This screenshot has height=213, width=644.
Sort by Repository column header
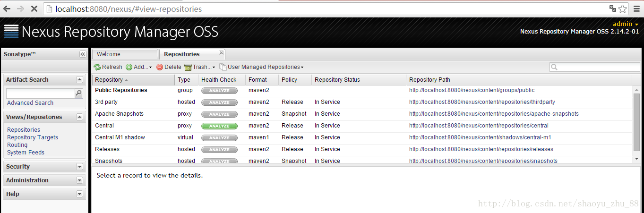pos(133,80)
